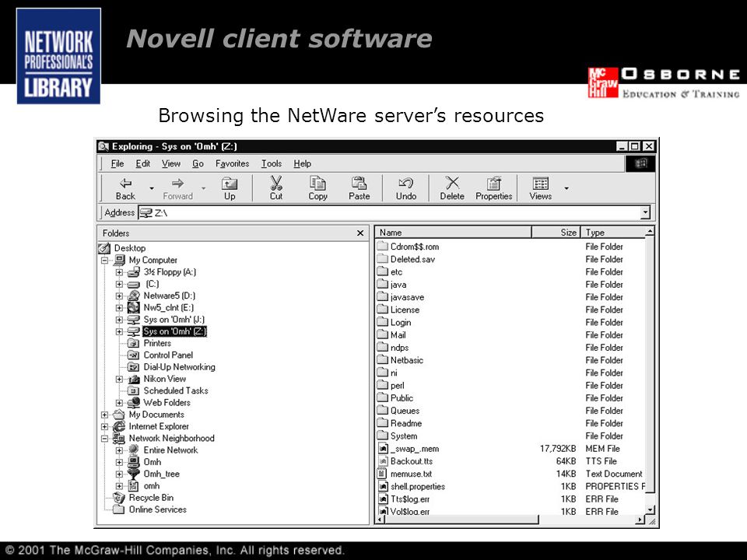Open the Back history dropdown arrow
Screen dimensions: 747x560
152,188
